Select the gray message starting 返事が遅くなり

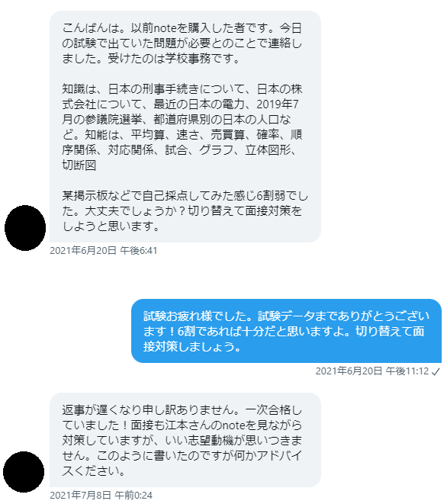[x=185, y=440]
